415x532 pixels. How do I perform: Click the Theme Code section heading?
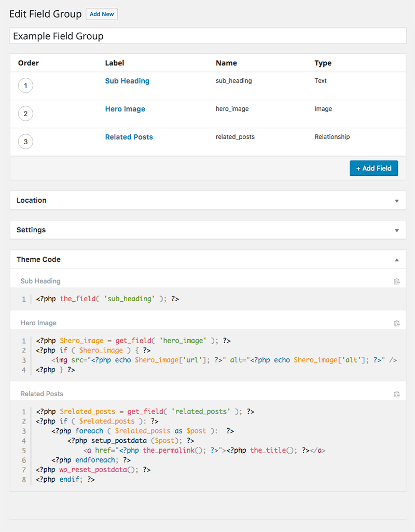pos(38,259)
